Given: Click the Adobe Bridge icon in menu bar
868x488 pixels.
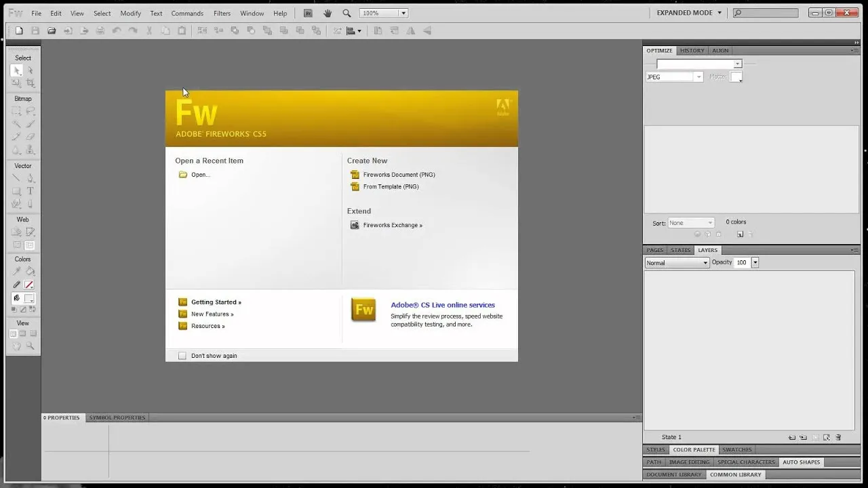Looking at the screenshot, I should (x=308, y=13).
